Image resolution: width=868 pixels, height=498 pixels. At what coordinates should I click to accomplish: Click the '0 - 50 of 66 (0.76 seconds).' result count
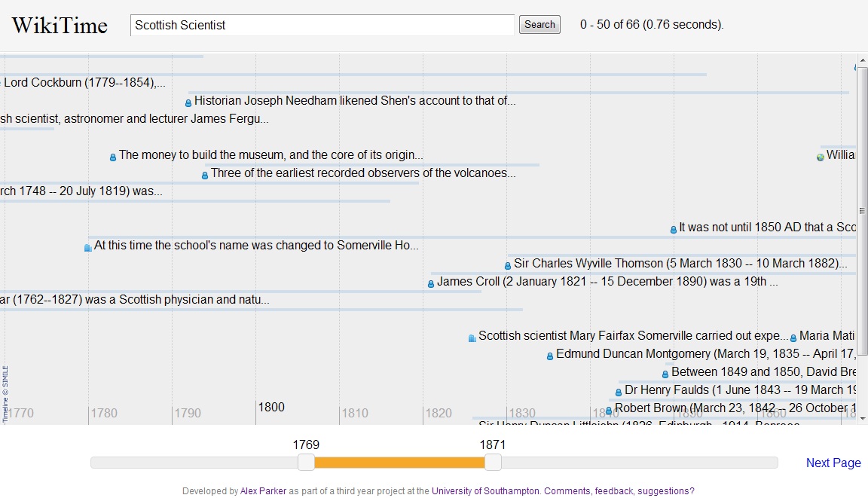(652, 25)
